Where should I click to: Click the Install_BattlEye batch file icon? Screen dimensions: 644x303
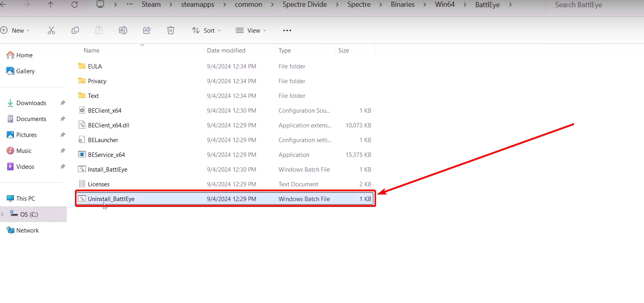point(82,169)
